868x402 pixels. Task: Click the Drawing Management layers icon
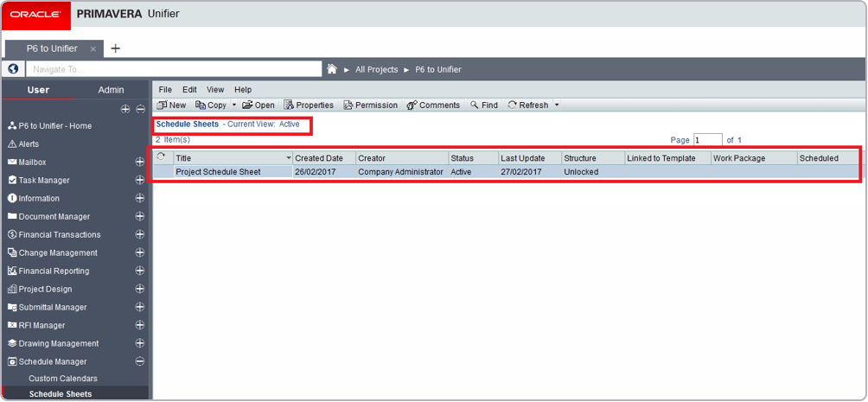(x=12, y=343)
